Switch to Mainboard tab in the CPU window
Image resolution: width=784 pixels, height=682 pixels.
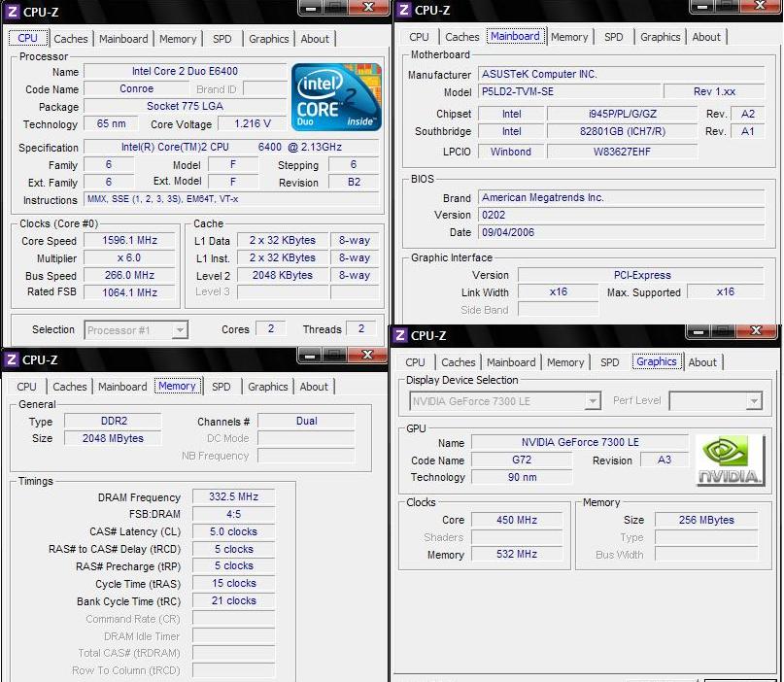click(123, 39)
